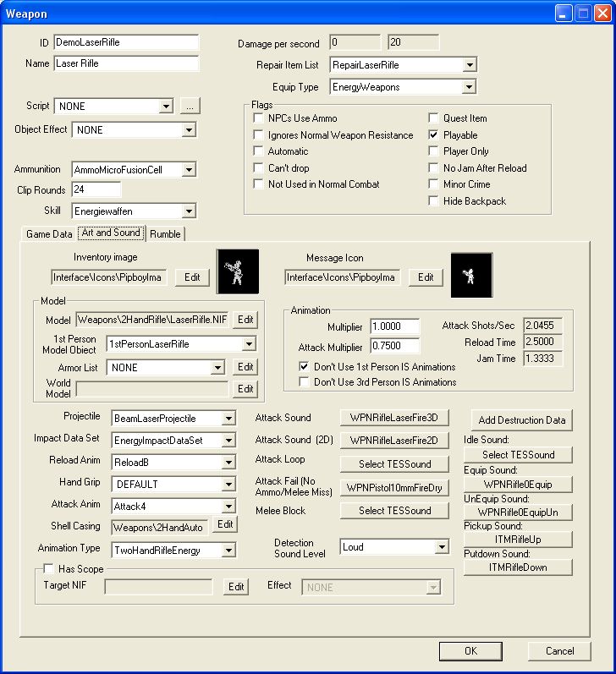
Task: Expand the Animation Type dropdown
Action: pos(228,551)
